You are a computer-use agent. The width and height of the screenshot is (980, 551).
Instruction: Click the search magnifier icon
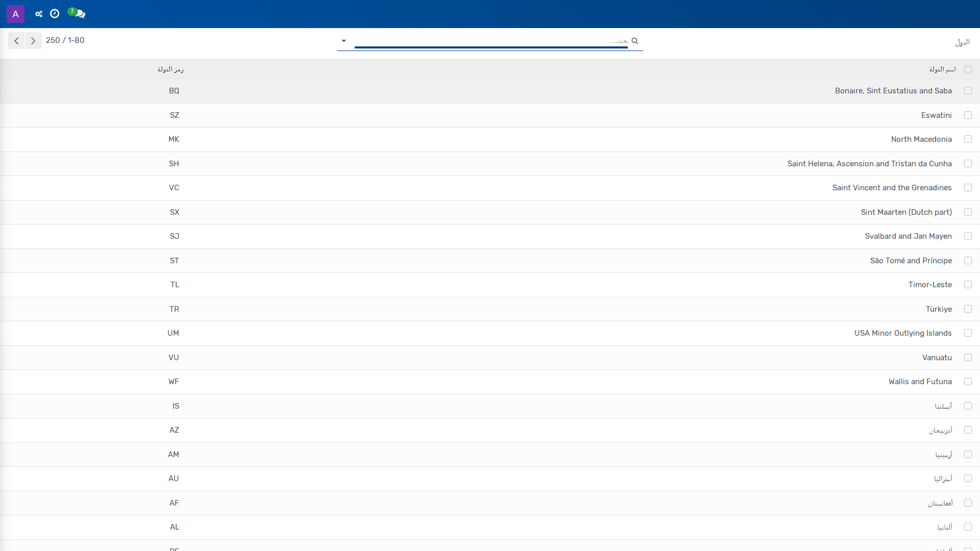(635, 41)
